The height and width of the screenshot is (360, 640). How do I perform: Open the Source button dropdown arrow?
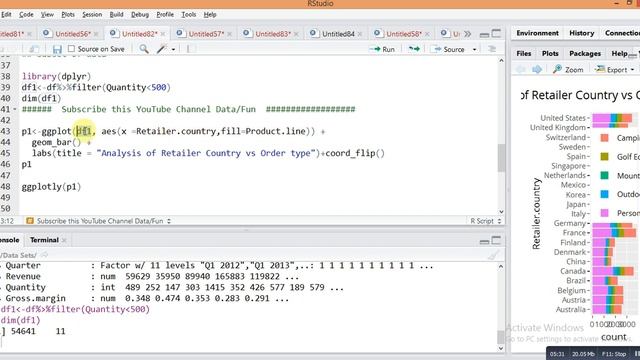[474, 49]
